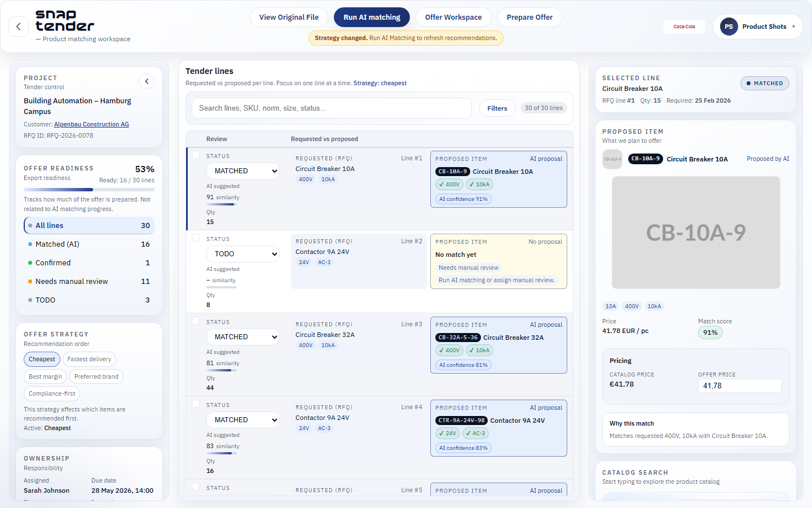Change the TODO status dropdown on line #2
The height and width of the screenshot is (508, 812).
click(x=243, y=253)
